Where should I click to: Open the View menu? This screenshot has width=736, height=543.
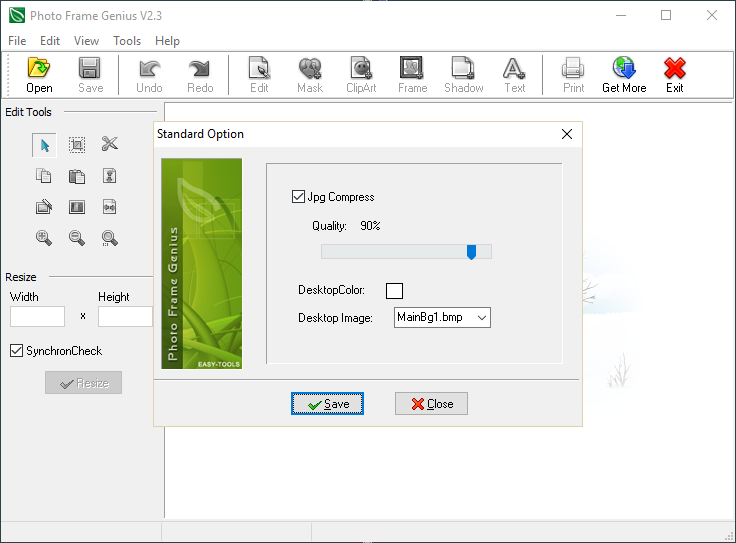click(86, 41)
